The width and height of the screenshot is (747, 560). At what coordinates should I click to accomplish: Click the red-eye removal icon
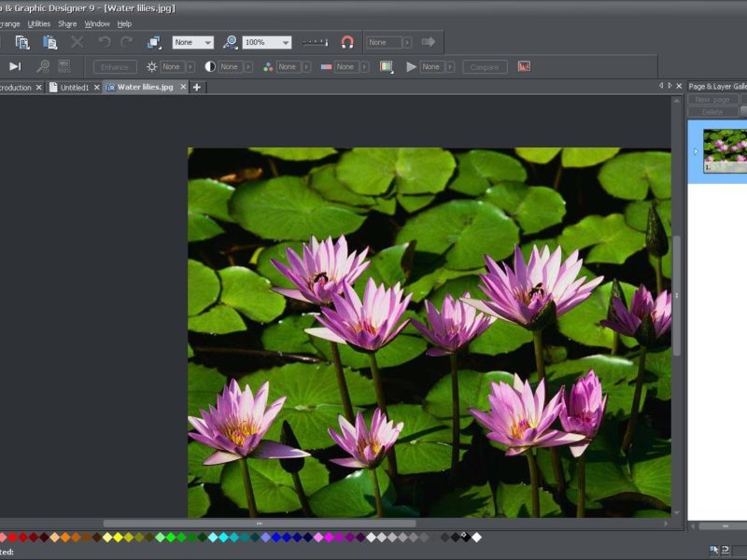point(524,66)
